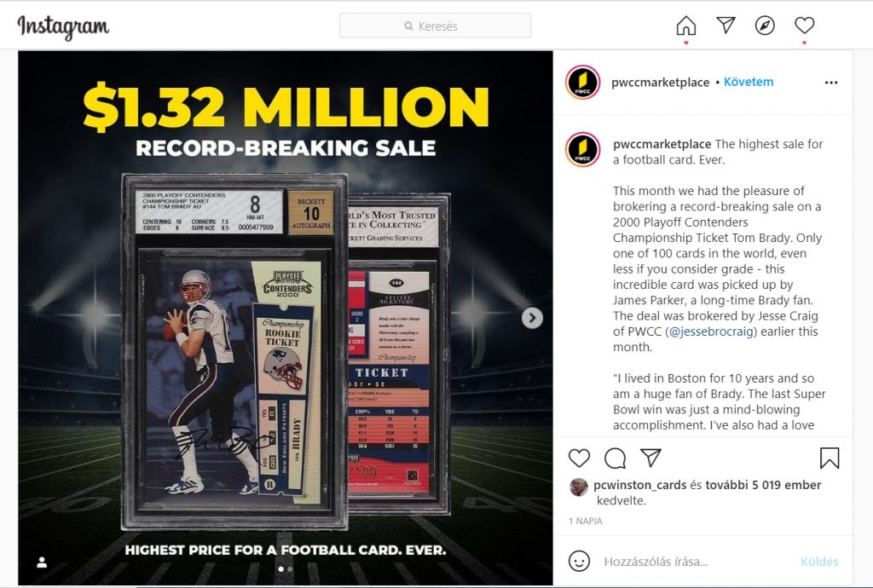
Task: Click the comment speech bubble icon
Action: pos(616,458)
